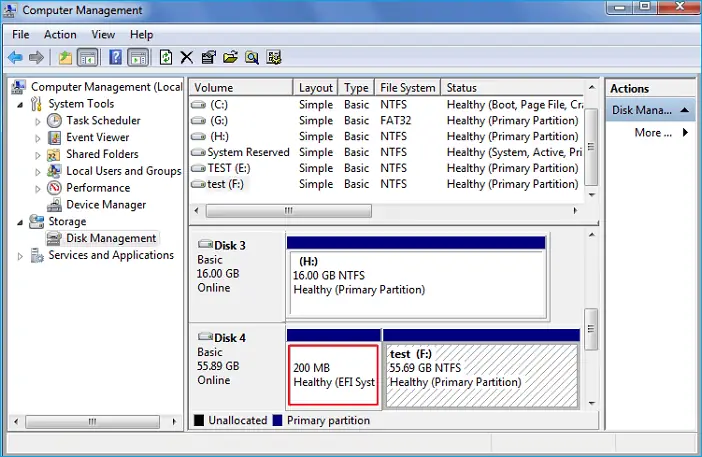Open the Action menu
702x457 pixels.
[x=60, y=34]
